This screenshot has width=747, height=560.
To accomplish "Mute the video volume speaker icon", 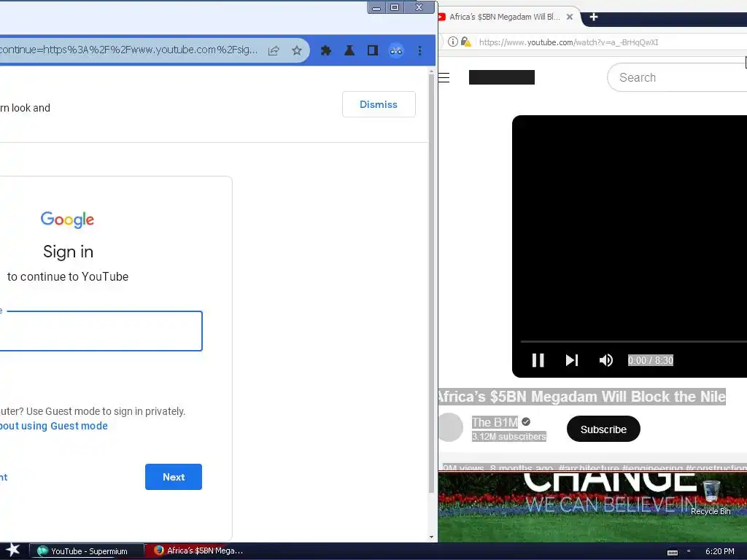I will point(606,360).
